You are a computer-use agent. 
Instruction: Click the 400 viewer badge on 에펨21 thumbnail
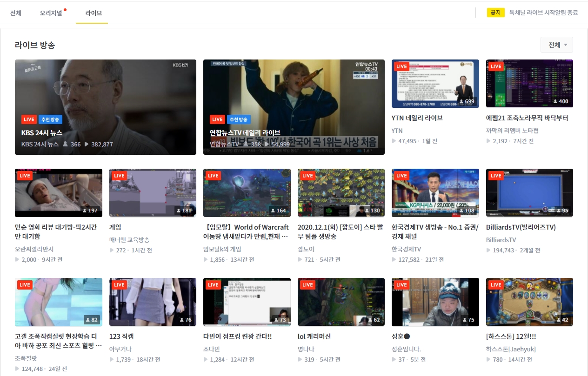[561, 101]
